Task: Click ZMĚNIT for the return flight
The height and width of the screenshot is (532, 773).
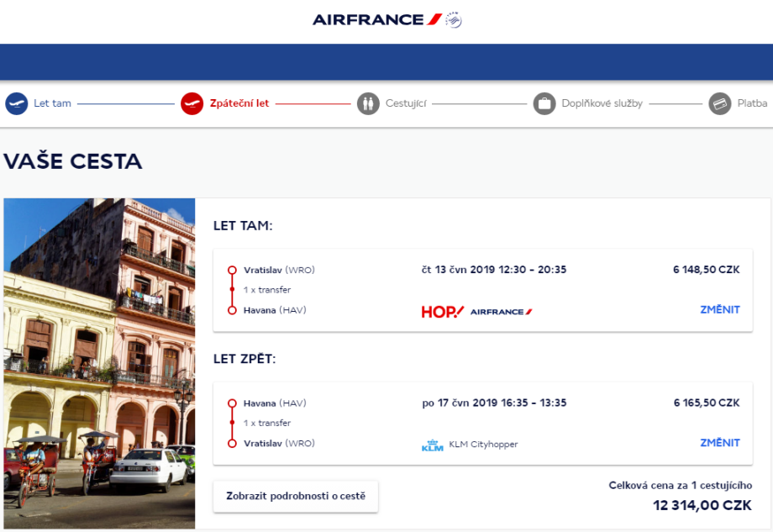Action: coord(719,443)
